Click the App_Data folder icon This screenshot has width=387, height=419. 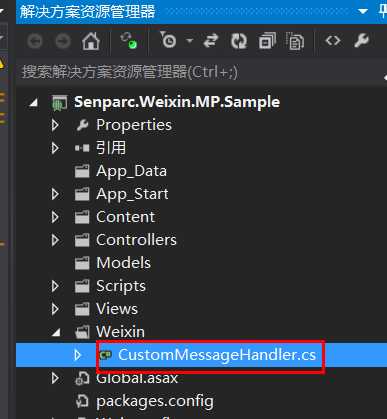tap(82, 171)
